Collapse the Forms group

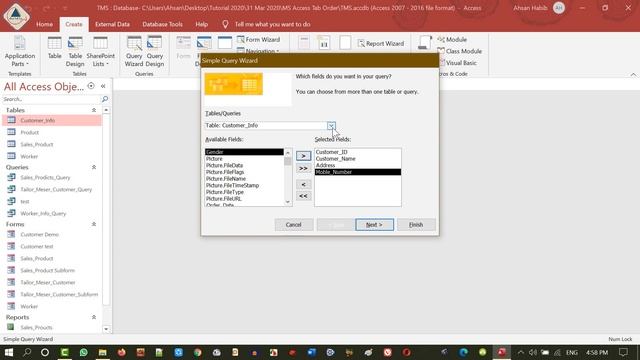pos(94,224)
